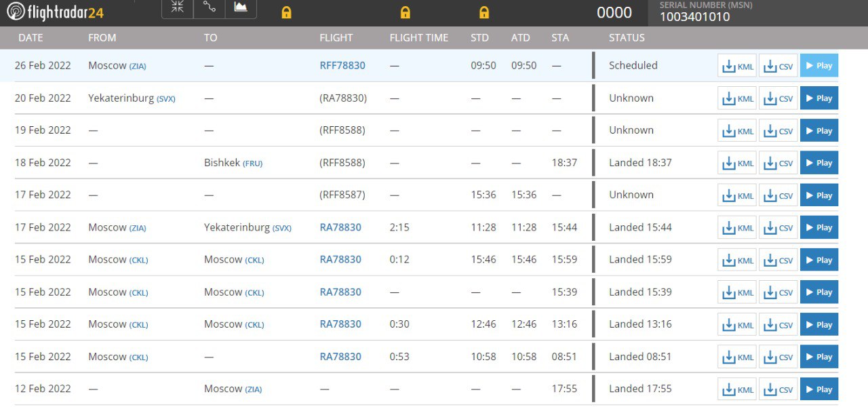The image size is (868, 407).
Task: Play the 26 Feb scheduled flight
Action: pos(818,66)
